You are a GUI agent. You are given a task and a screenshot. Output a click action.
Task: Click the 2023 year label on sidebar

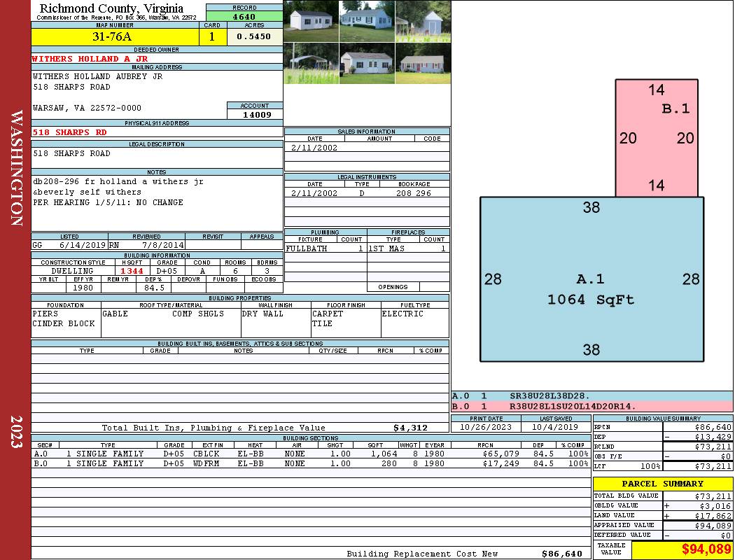(17, 432)
